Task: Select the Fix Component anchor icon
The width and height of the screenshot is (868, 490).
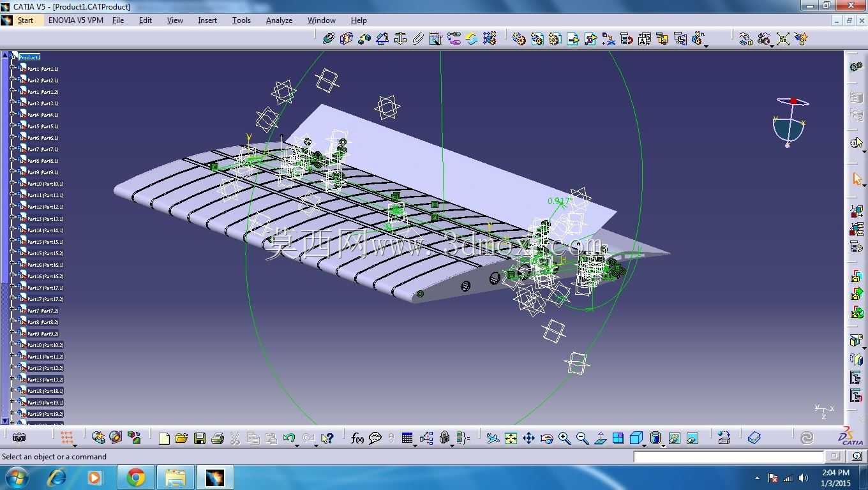Action: [400, 39]
